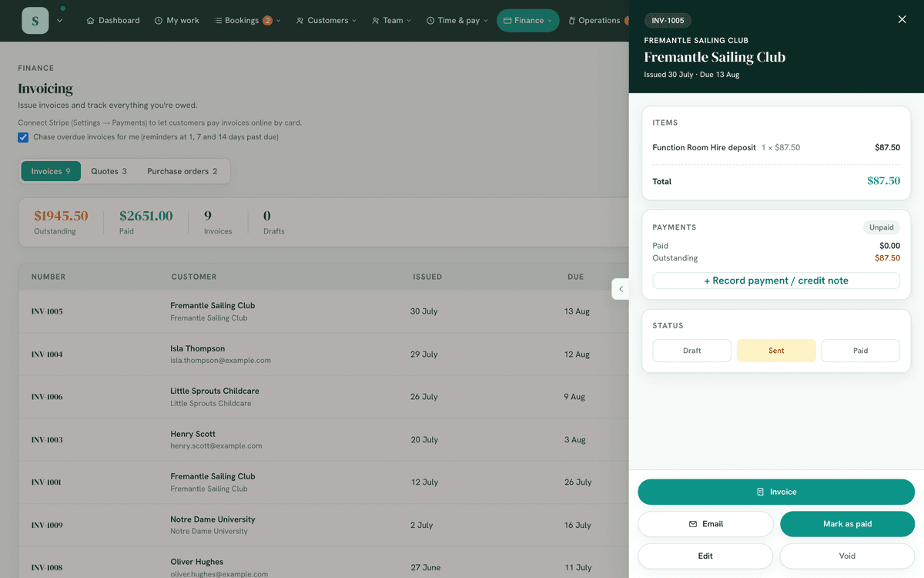Screen dimensions: 924x578
Task: Click the S workspace logo icon
Action: coord(35,20)
